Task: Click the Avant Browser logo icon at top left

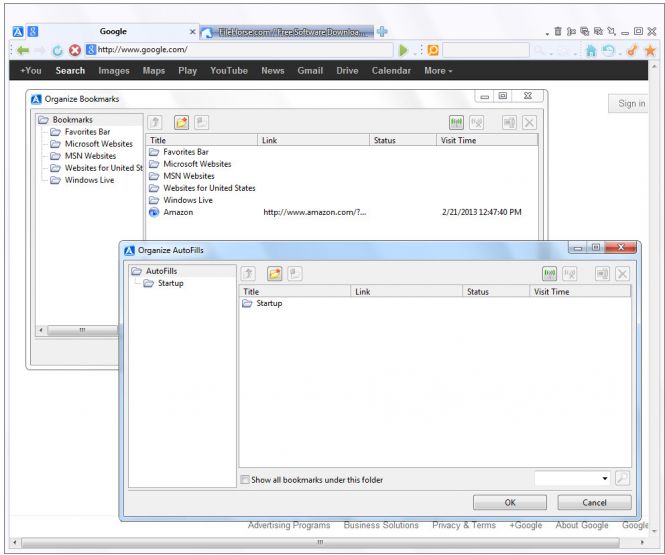Action: pos(18,31)
